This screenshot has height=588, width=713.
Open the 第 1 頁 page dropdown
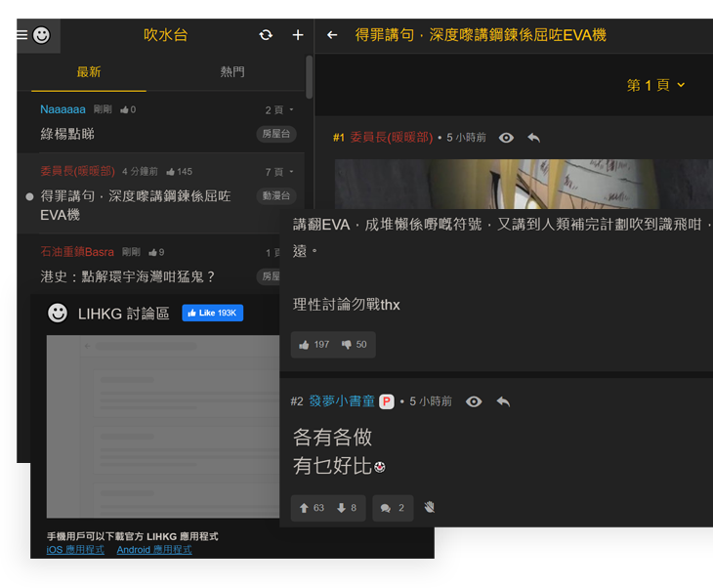click(655, 85)
